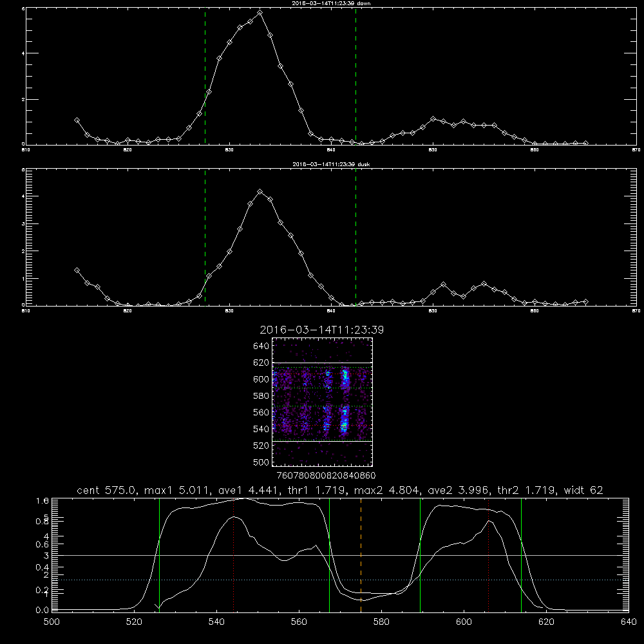Click the first diamond data point in dawn plot
This screenshot has height=644, width=644.
tap(77, 120)
